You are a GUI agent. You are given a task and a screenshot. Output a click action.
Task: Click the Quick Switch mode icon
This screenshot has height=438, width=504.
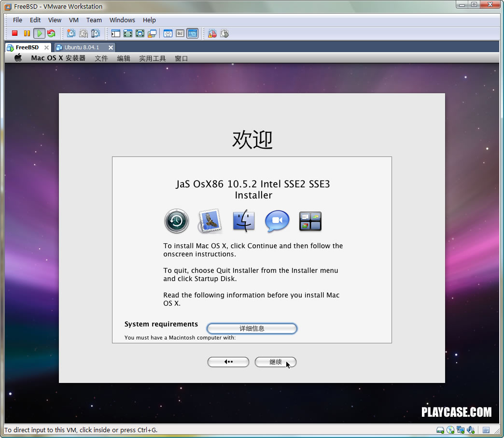coord(140,33)
